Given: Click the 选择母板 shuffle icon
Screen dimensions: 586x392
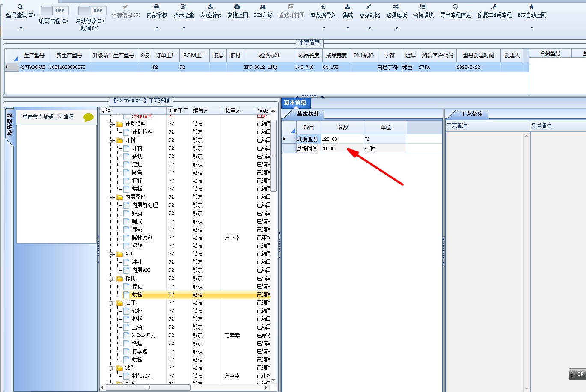Looking at the screenshot, I should (396, 7).
